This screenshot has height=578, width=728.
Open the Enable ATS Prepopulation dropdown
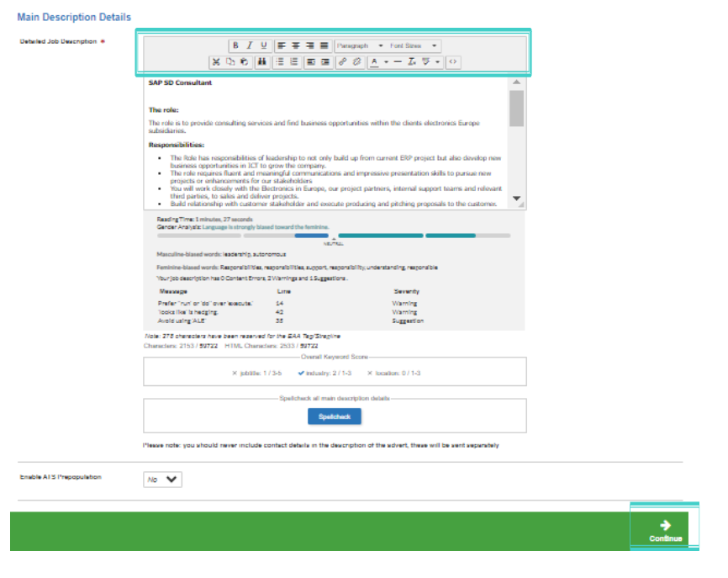(162, 480)
